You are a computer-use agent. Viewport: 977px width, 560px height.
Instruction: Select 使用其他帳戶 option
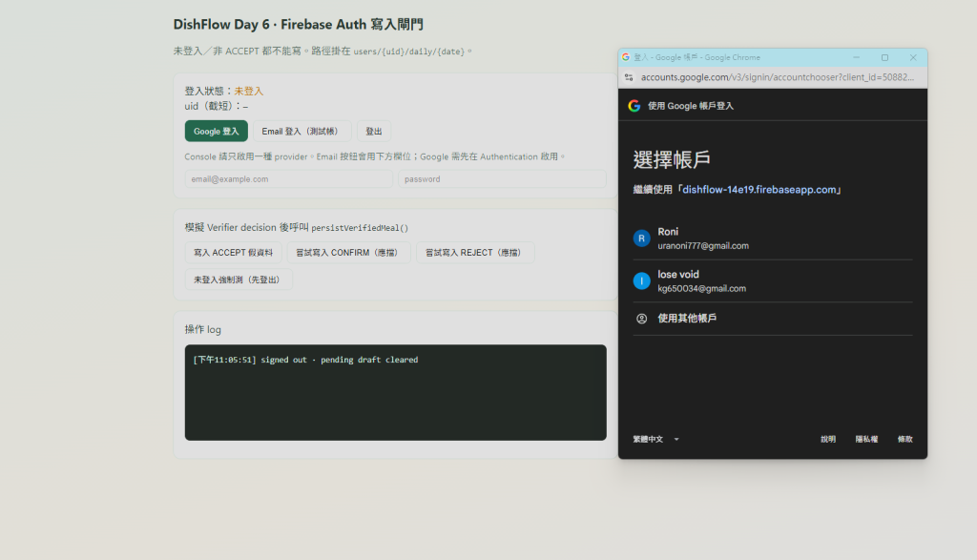point(773,319)
